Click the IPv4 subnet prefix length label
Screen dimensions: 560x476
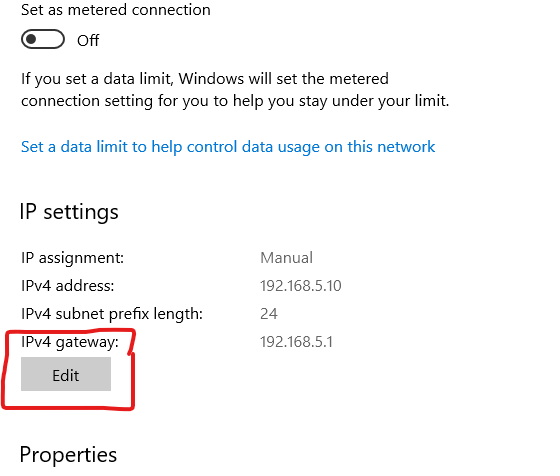point(112,314)
